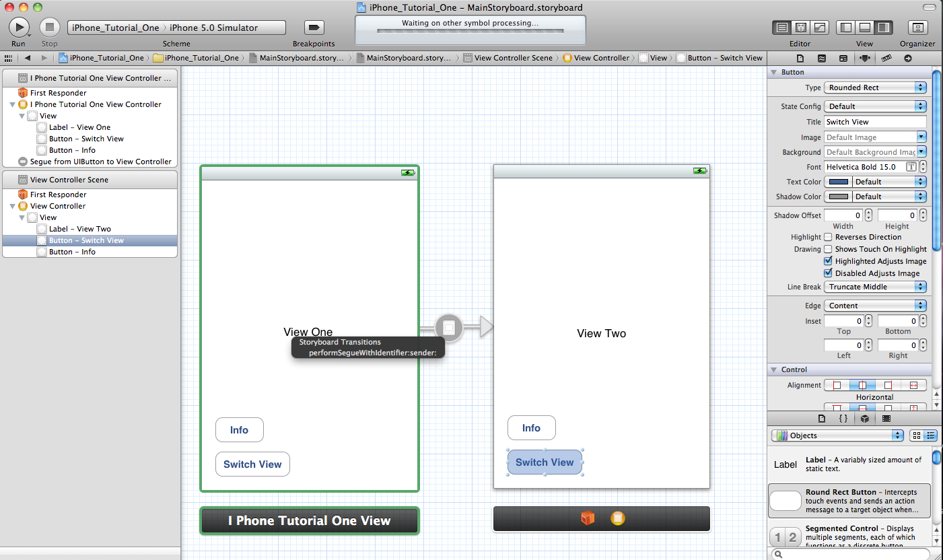Open the Size inspector ruler icon

(x=886, y=59)
